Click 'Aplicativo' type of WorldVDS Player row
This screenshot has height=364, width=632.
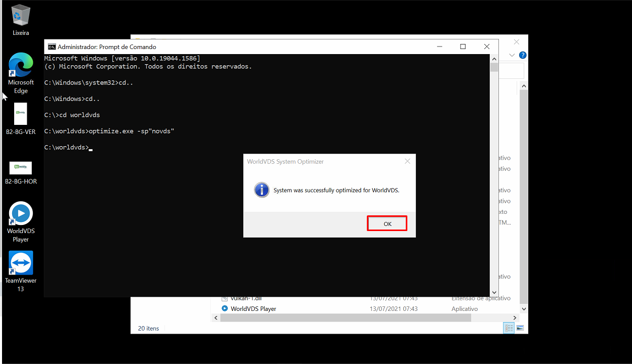point(465,308)
